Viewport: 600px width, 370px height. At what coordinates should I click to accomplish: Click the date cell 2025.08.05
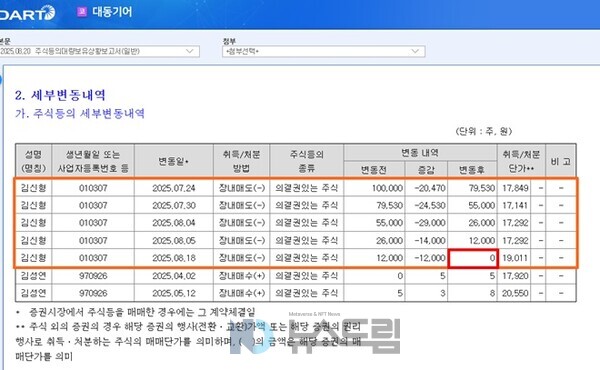click(x=174, y=240)
